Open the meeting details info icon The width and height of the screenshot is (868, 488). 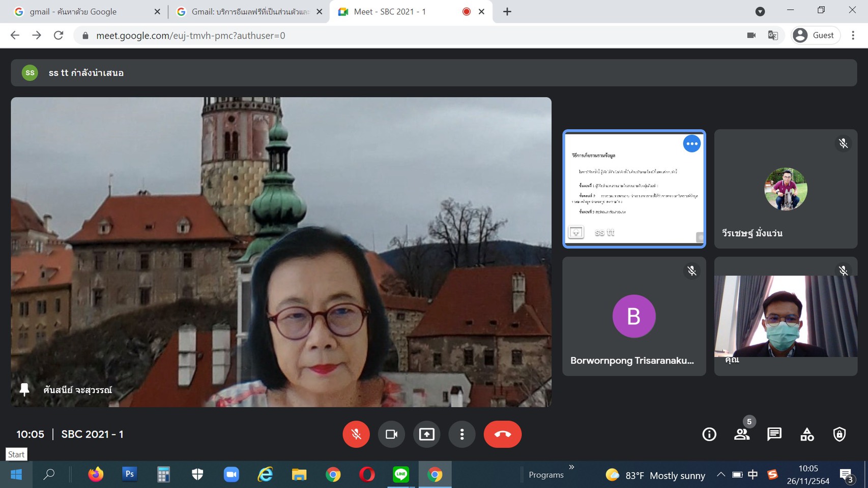point(709,434)
